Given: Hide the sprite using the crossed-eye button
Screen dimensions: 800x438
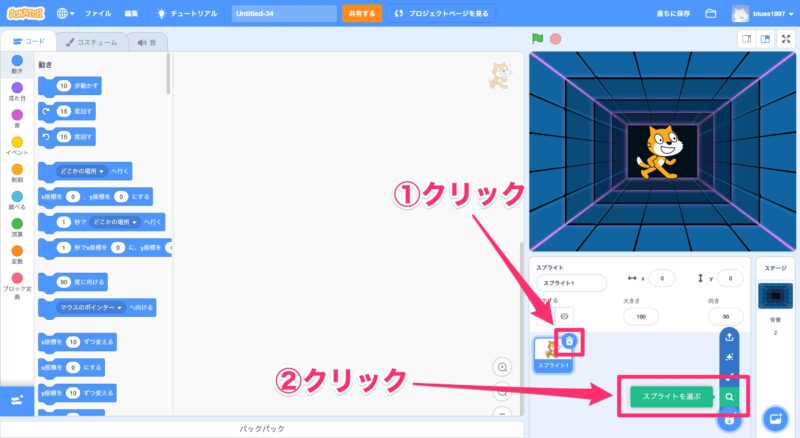Looking at the screenshot, I should (x=566, y=316).
